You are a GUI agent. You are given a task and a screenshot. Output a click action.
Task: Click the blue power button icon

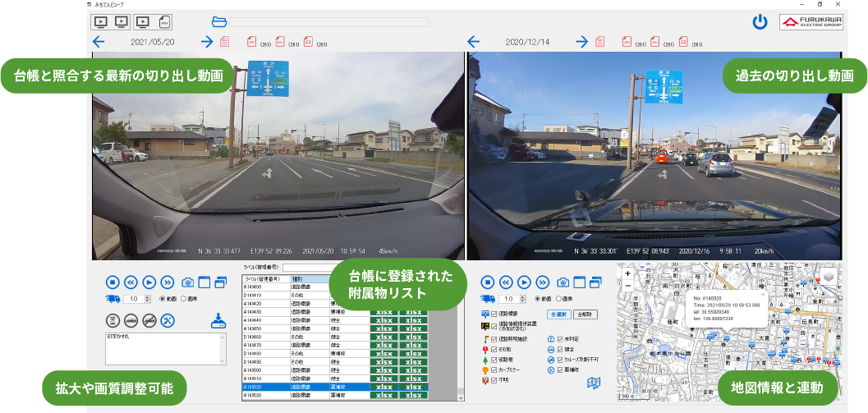click(760, 22)
